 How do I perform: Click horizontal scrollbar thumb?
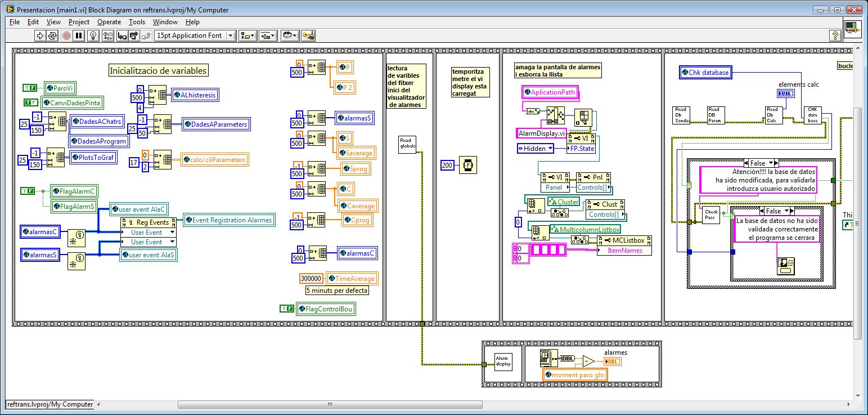click(x=331, y=404)
